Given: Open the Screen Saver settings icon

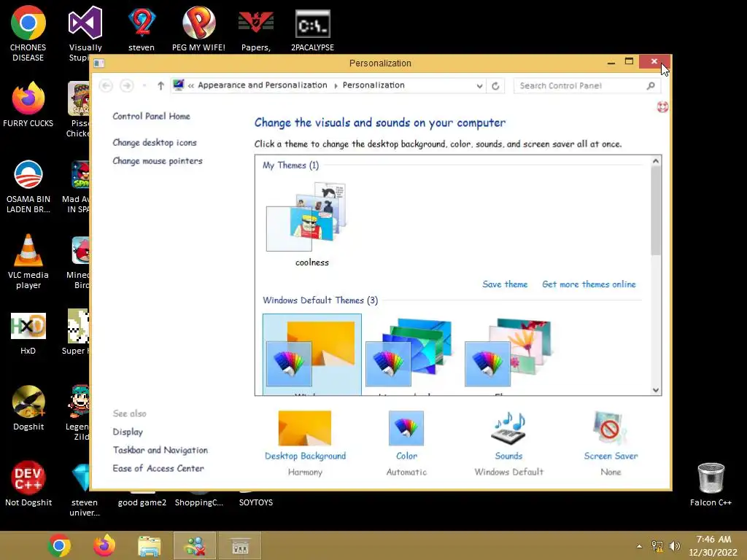Looking at the screenshot, I should [x=611, y=428].
